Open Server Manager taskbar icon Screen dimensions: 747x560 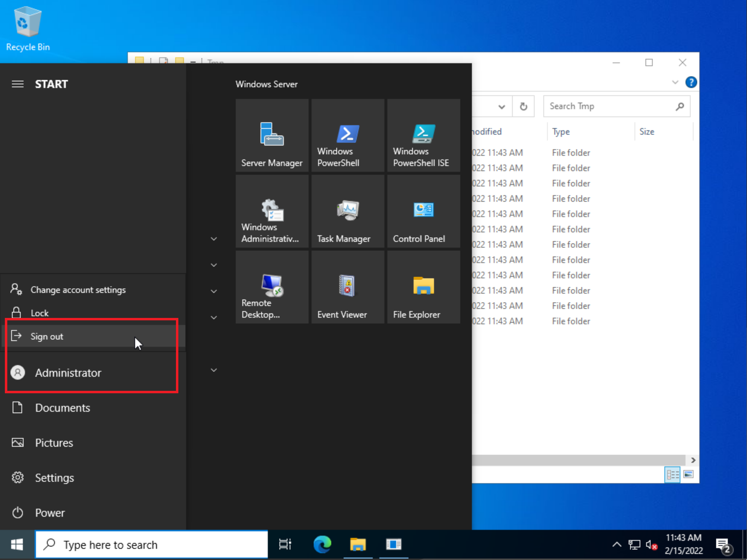coord(394,545)
